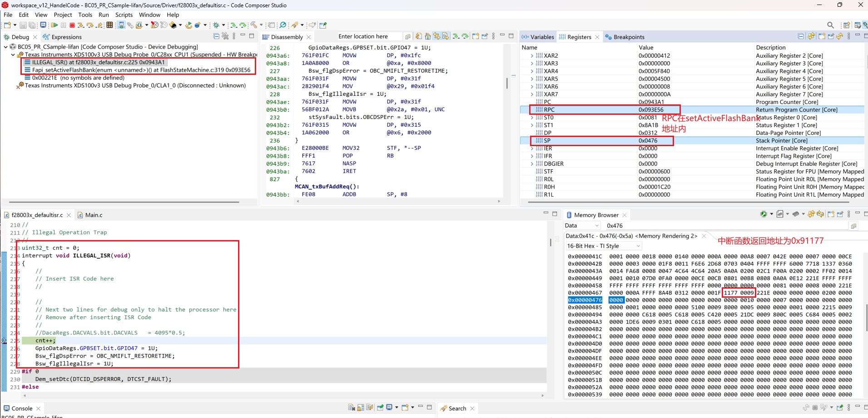The height and width of the screenshot is (418, 868).
Task: Click the Step Return toolbar icon
Action: point(99,25)
